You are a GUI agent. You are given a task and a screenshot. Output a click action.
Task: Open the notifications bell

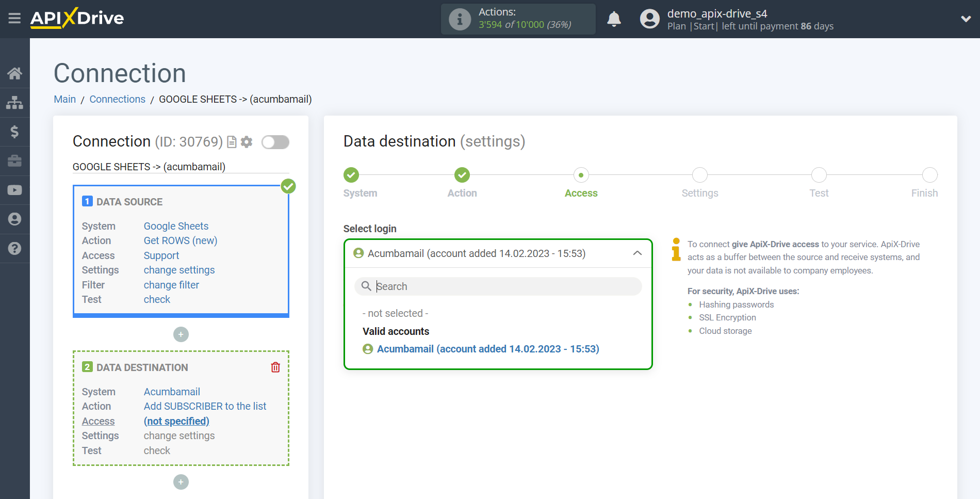tap(614, 19)
